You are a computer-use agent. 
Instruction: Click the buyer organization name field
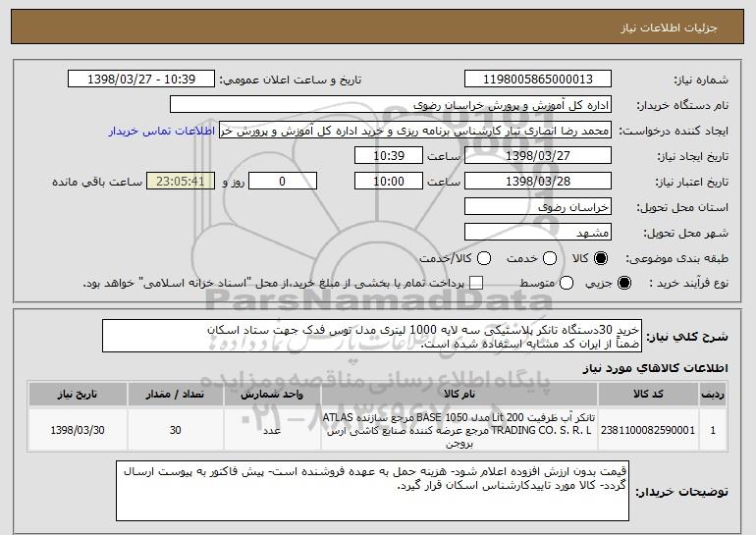[391, 105]
